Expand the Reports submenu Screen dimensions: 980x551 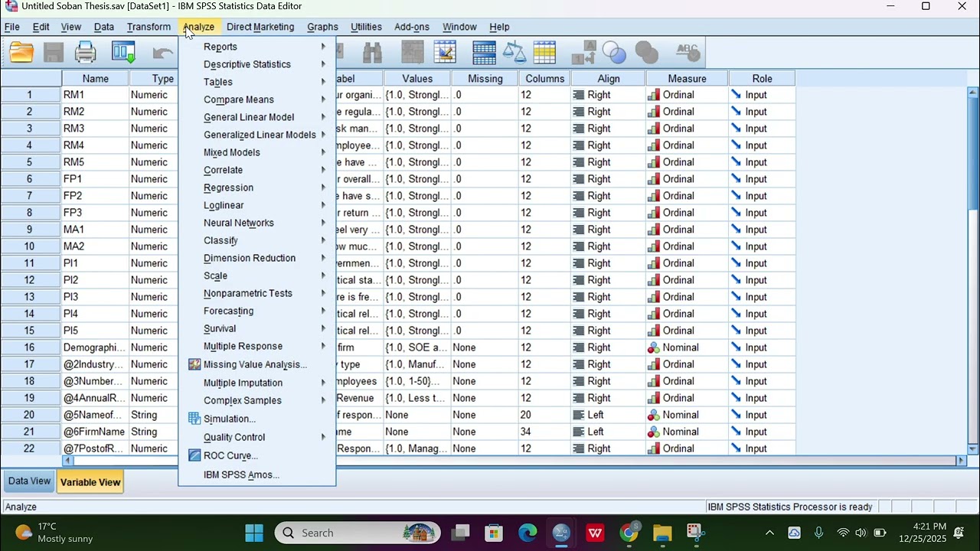click(x=257, y=47)
